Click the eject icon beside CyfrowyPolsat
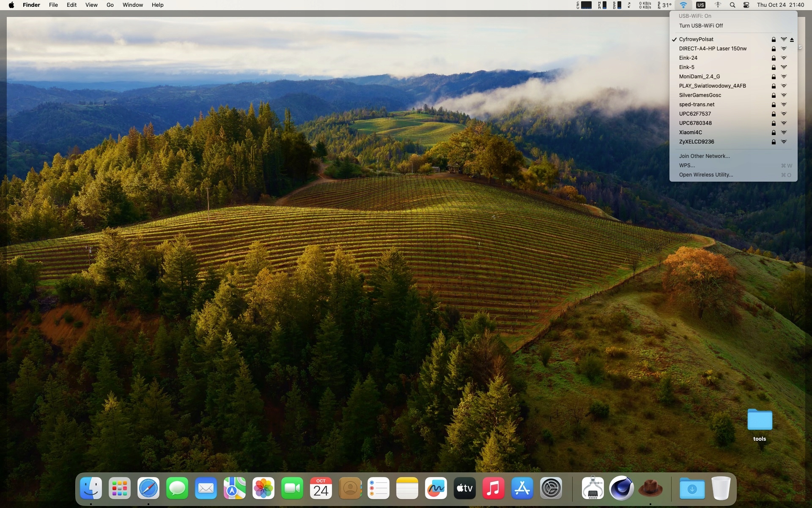This screenshot has width=812, height=508. [792, 39]
